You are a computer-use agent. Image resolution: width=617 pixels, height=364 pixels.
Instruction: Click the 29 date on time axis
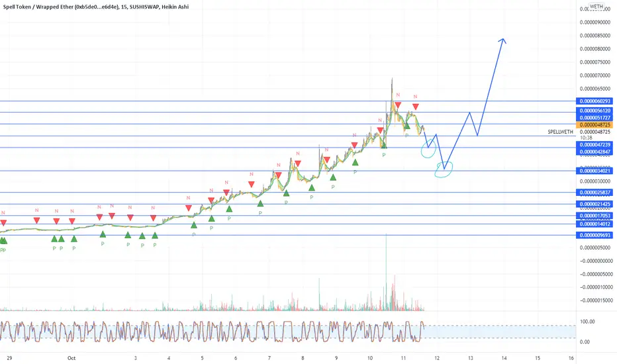click(9, 358)
